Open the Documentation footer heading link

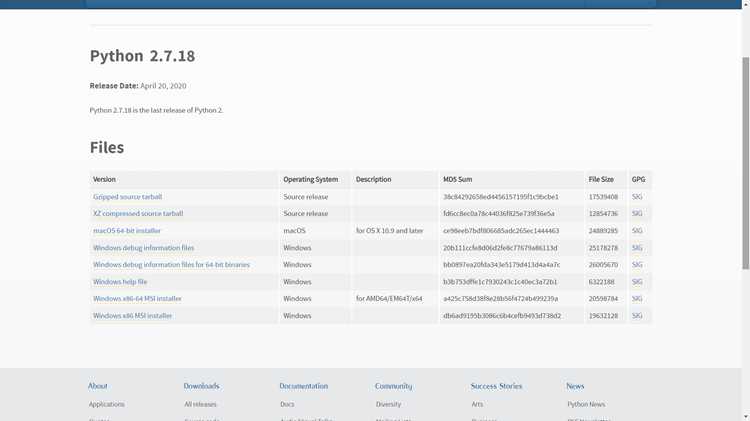(304, 386)
